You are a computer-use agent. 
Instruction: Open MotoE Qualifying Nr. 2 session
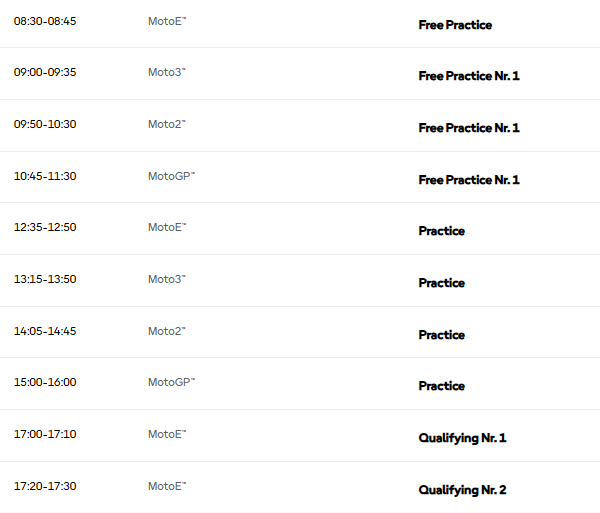point(300,487)
